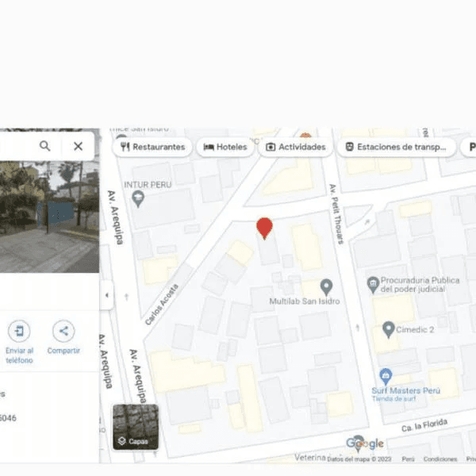Open the Surf Masters Perú shop marker
476x476 pixels.
click(386, 377)
